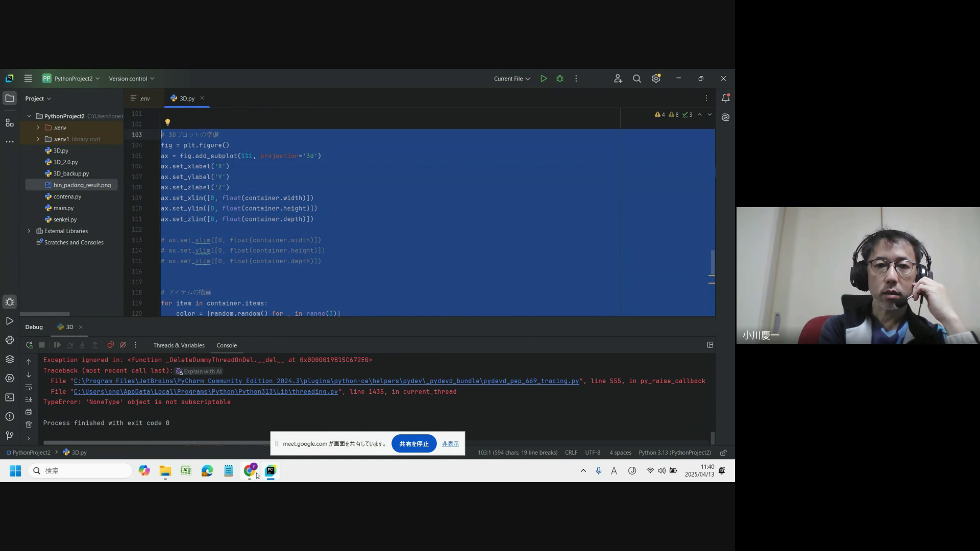The image size is (980, 551).
Task: Open Terminal tool window icon
Action: [x=9, y=397]
